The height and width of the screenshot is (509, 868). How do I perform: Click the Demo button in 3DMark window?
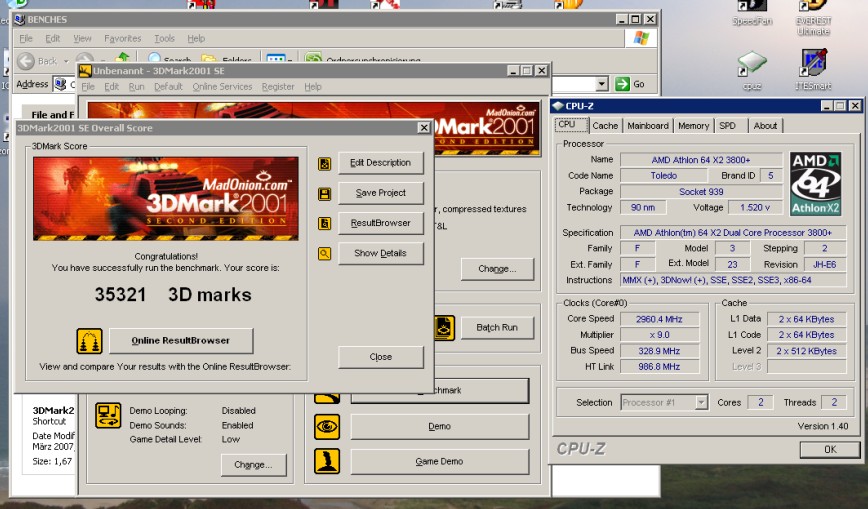[440, 426]
